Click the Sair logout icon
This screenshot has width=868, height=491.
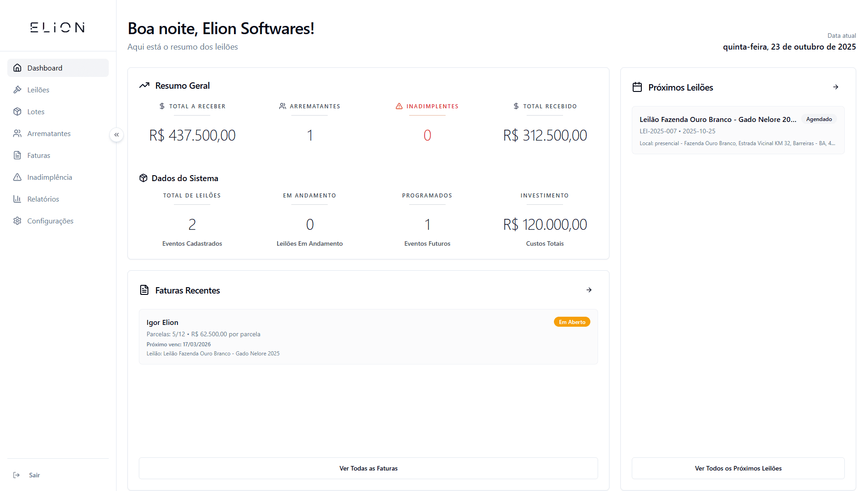[17, 475]
